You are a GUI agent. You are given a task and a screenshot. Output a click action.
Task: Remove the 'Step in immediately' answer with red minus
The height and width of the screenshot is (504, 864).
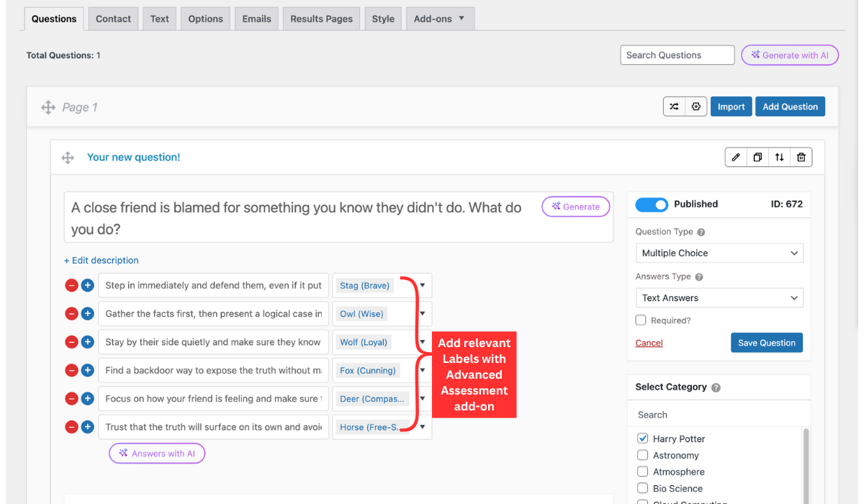click(71, 286)
